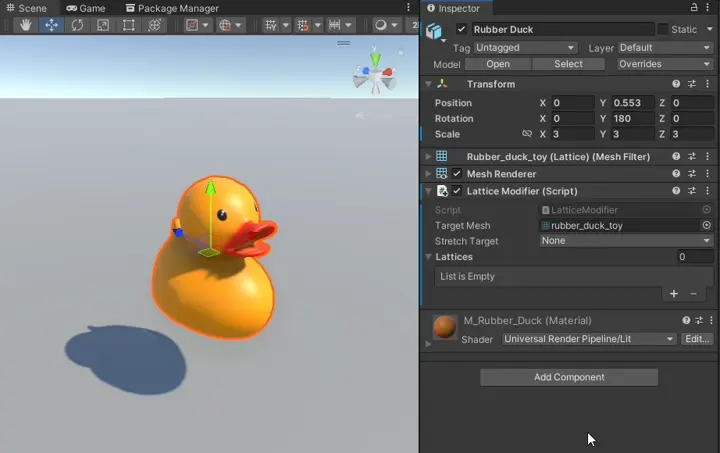Disable the Mesh Renderer checkbox
The image size is (720, 453).
[456, 173]
